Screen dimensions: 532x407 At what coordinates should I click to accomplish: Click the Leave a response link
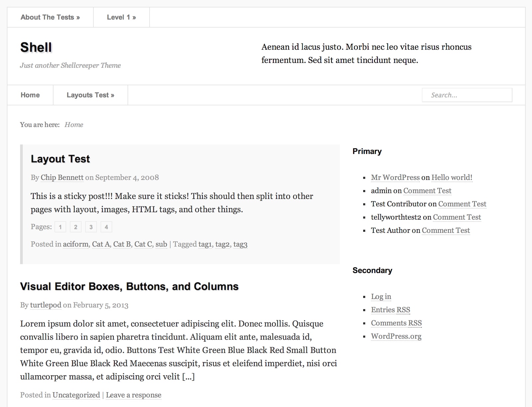click(134, 395)
